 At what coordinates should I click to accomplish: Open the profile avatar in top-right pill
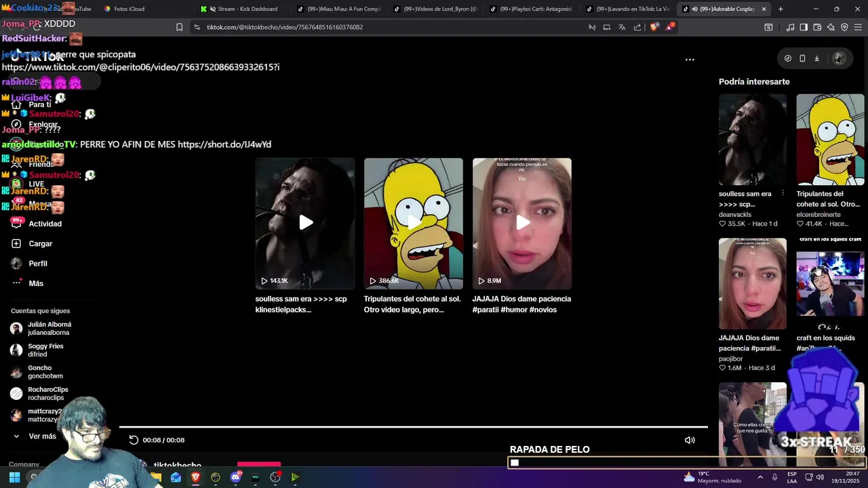[x=839, y=58]
